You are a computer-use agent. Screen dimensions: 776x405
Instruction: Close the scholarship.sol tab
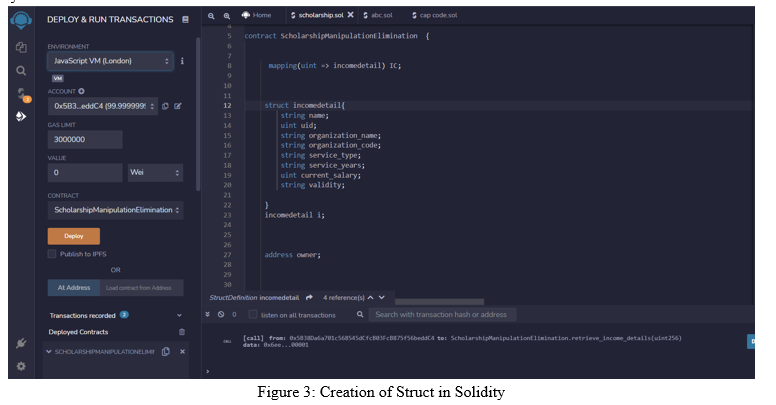(350, 15)
